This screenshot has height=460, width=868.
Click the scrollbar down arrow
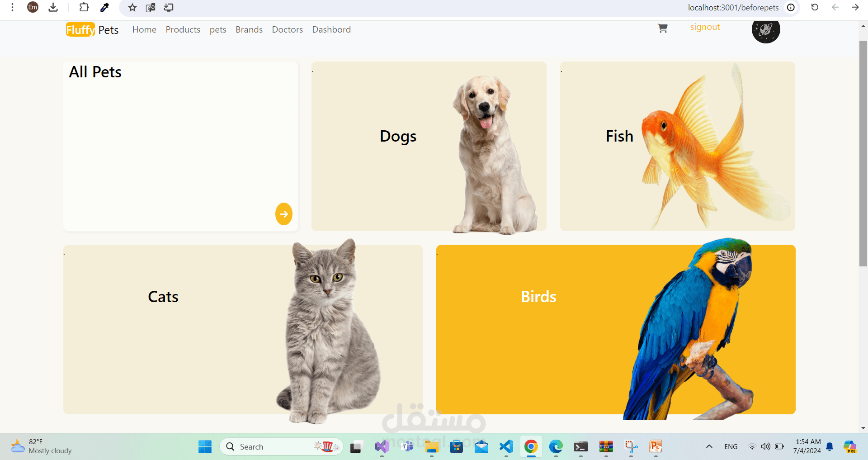click(x=863, y=428)
